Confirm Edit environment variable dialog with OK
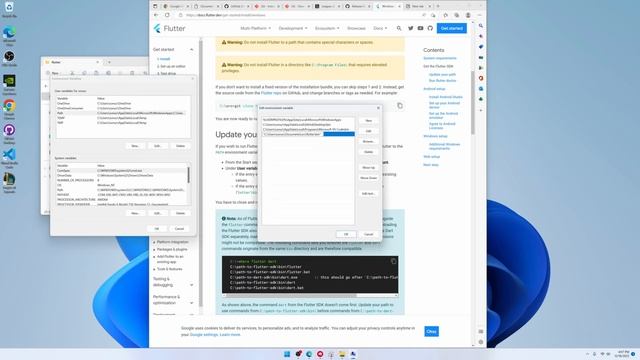The width and height of the screenshot is (640, 360). tap(346, 234)
